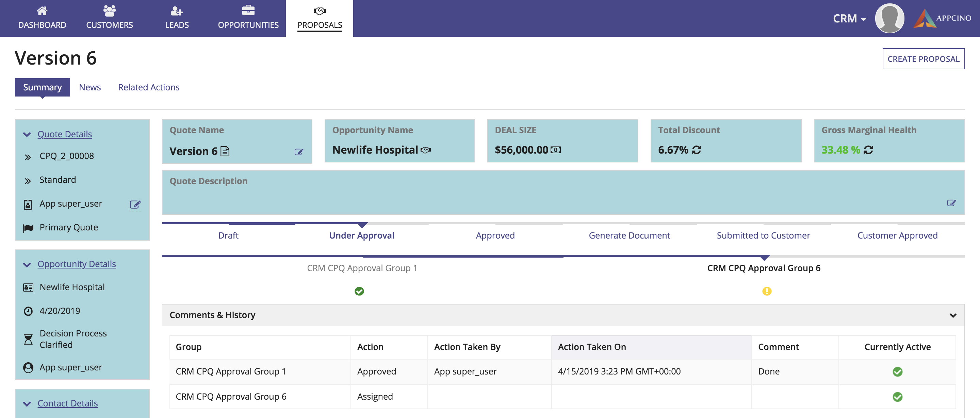Open the Contact Details link
The image size is (980, 418).
(67, 403)
